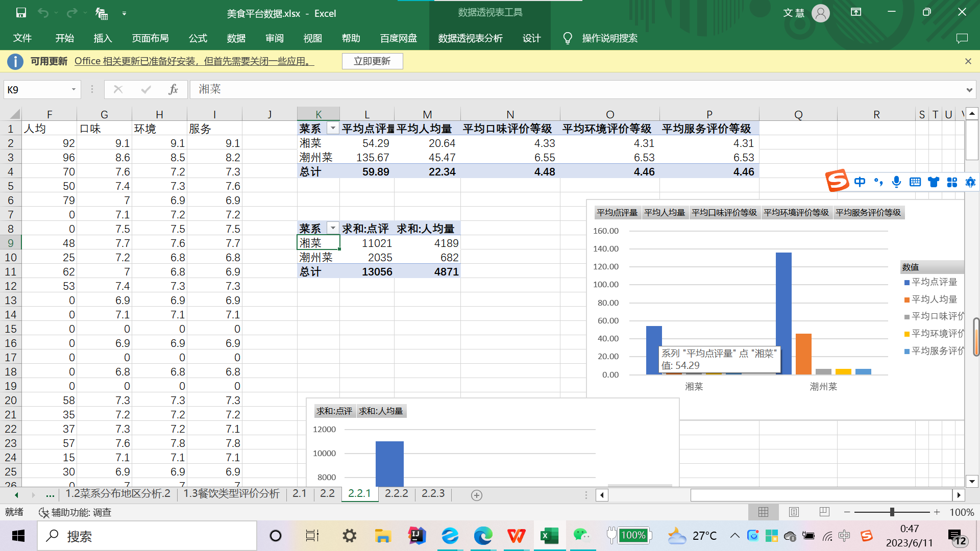Screen dimensions: 980x551
Task: Open 菜系 filter dropdown in cell K8
Action: [333, 228]
